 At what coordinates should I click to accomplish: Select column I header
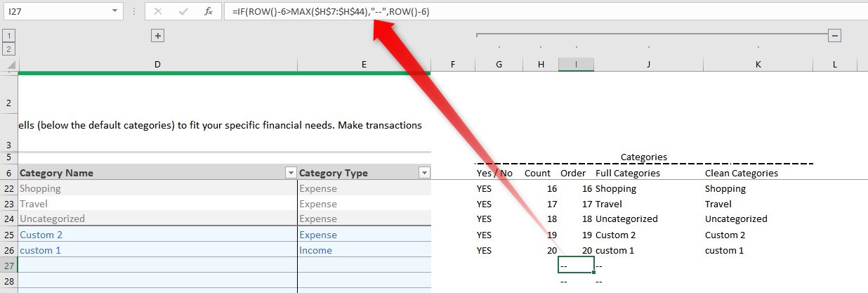coord(576,64)
